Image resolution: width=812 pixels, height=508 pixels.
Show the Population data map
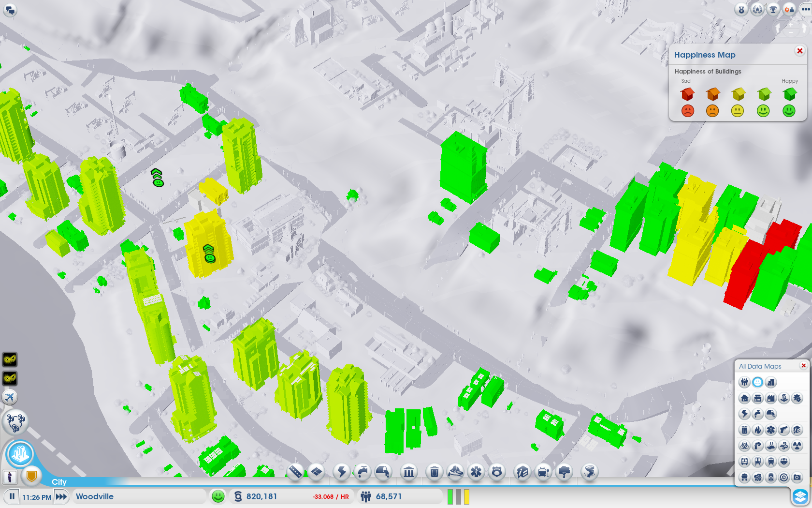click(x=744, y=382)
